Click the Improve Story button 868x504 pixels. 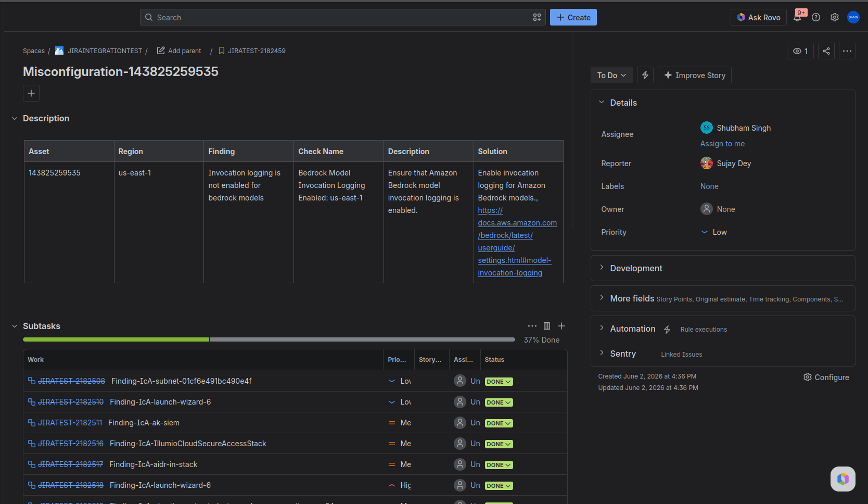(x=695, y=75)
